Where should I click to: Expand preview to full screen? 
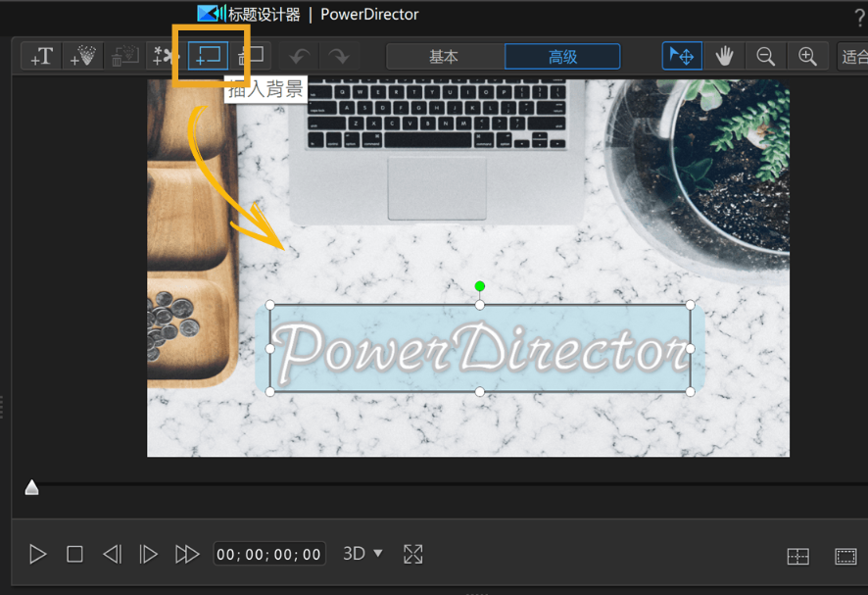coord(413,554)
